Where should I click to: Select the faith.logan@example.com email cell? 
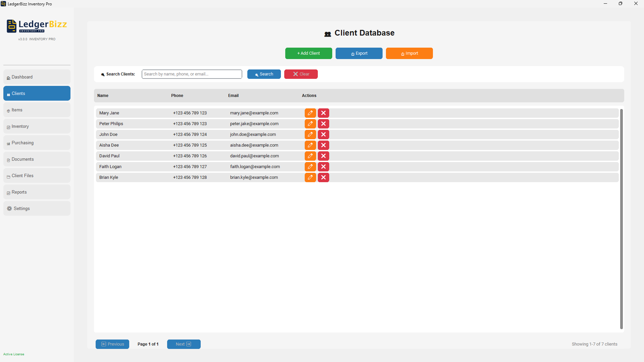pos(255,167)
